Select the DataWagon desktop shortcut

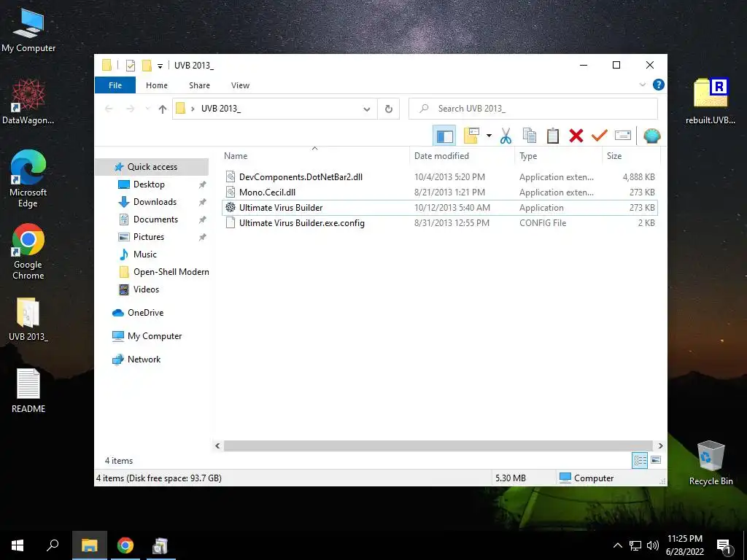point(28,102)
